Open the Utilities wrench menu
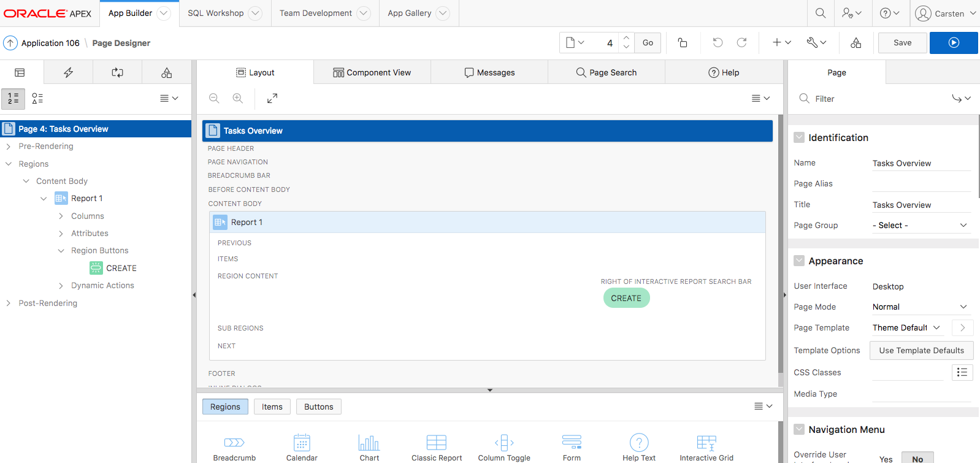This screenshot has height=463, width=980. coord(816,43)
